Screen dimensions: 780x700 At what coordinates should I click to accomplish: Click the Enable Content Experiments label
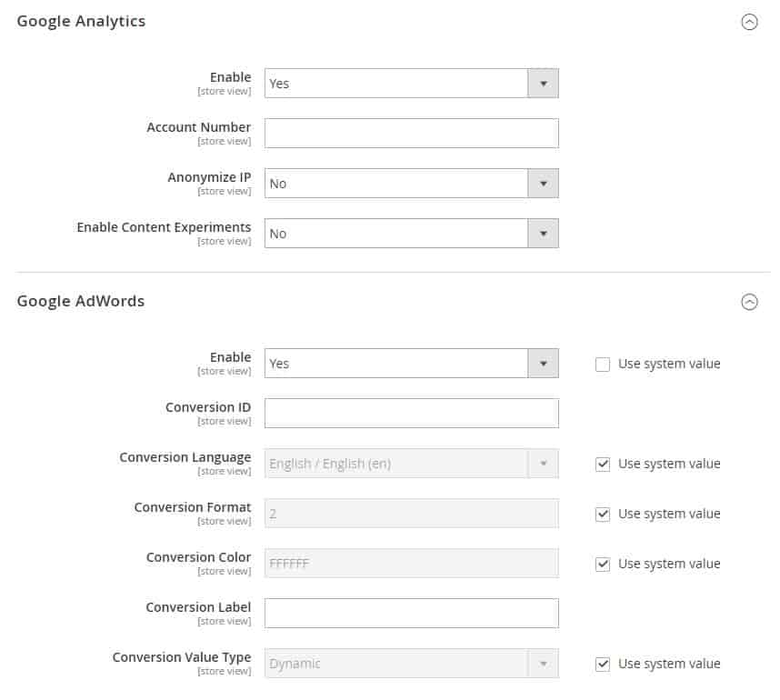(x=165, y=227)
